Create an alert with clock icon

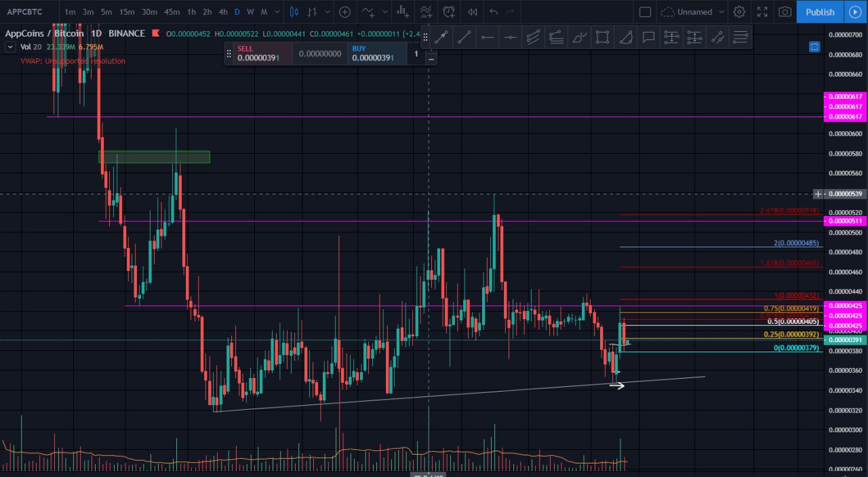449,12
